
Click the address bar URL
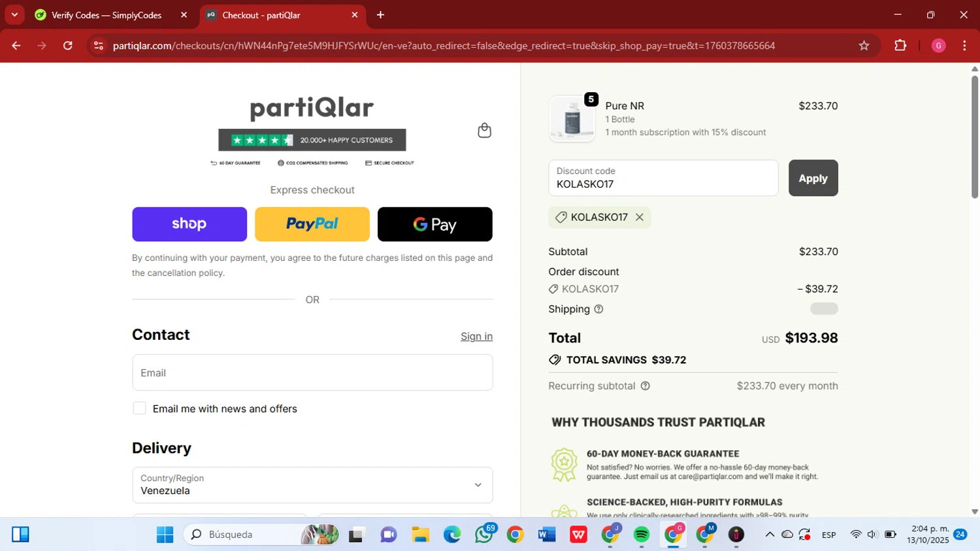[444, 46]
